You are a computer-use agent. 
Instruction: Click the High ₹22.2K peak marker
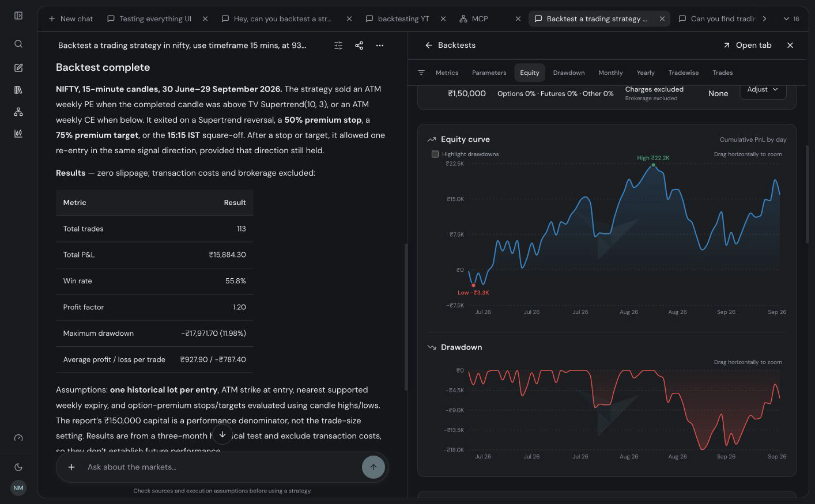(x=653, y=165)
